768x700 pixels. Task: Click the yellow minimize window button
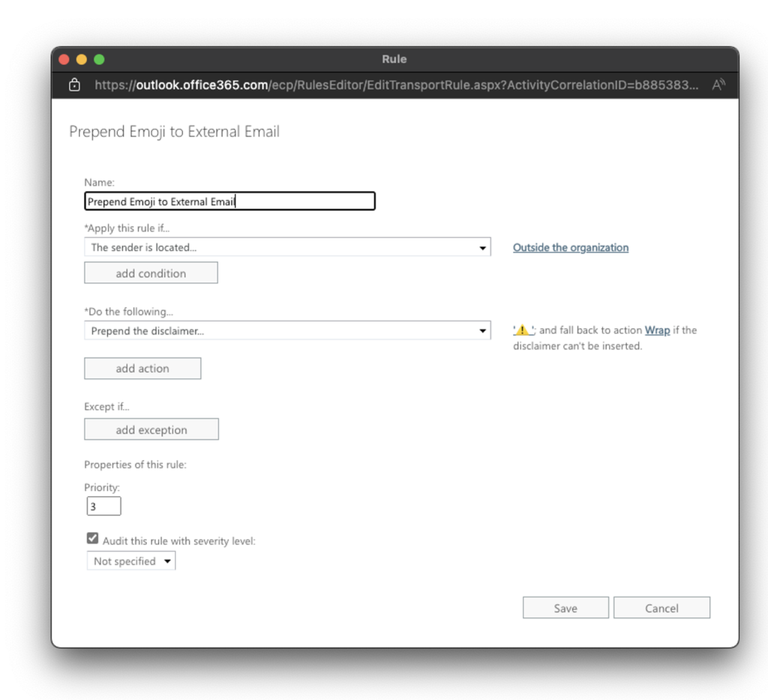coord(81,59)
